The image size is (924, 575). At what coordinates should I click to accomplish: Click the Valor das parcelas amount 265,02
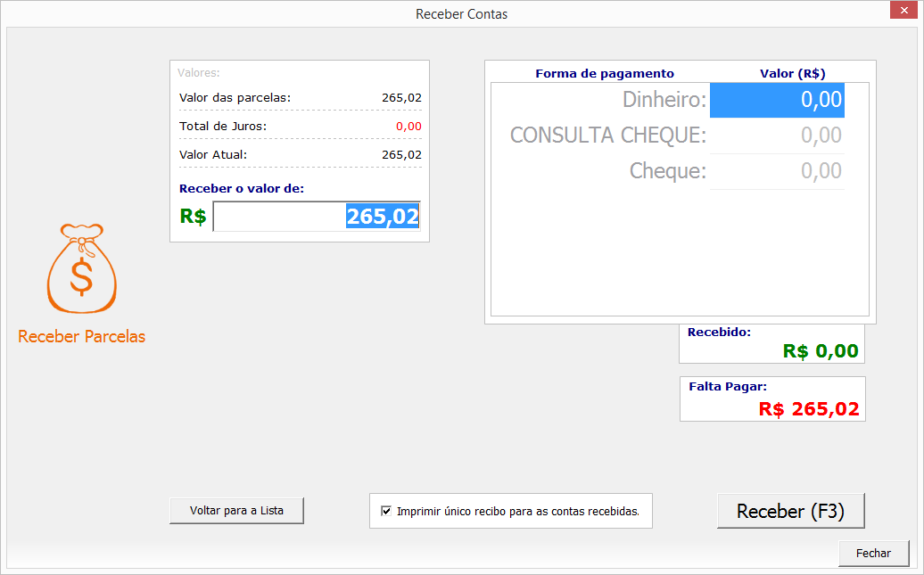(401, 98)
